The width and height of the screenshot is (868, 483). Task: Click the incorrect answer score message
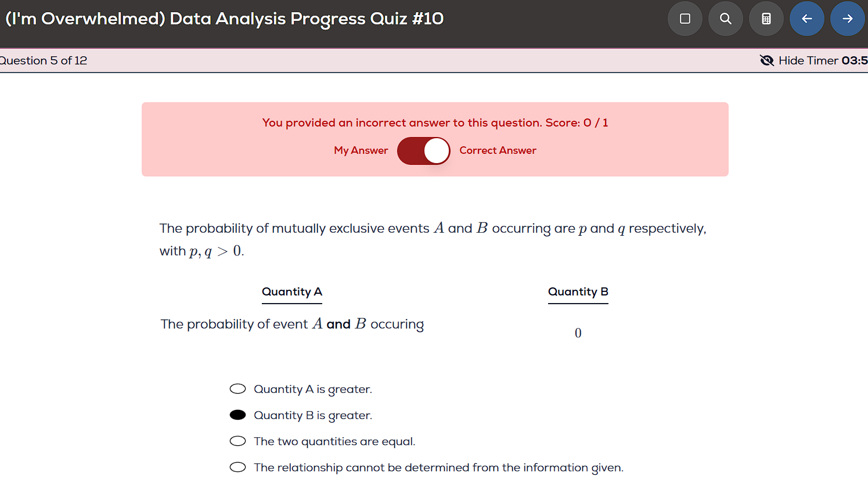pos(435,122)
